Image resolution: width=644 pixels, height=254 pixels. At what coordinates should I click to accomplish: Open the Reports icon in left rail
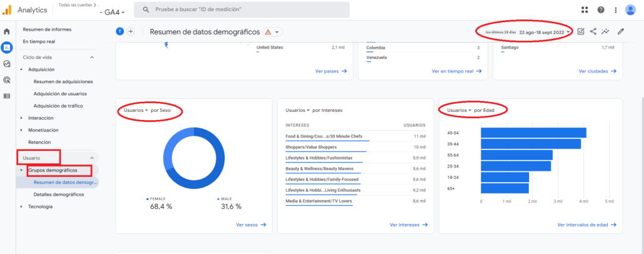(x=7, y=48)
